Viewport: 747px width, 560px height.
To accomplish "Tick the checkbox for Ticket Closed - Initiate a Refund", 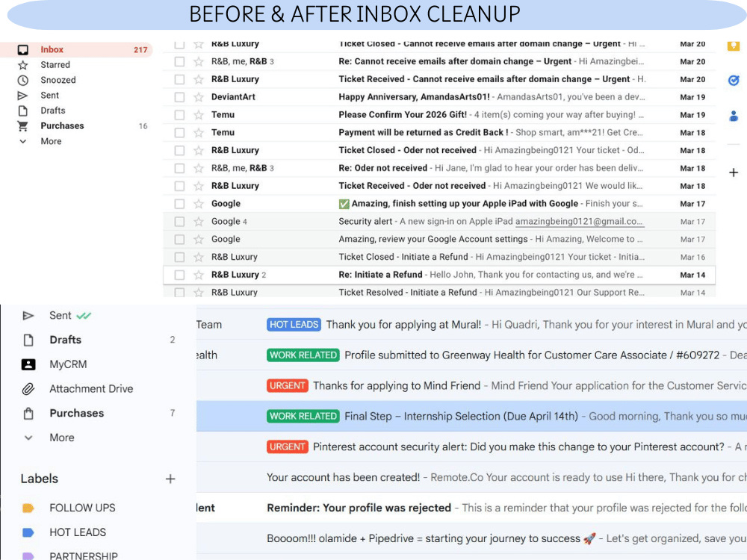I will [179, 257].
